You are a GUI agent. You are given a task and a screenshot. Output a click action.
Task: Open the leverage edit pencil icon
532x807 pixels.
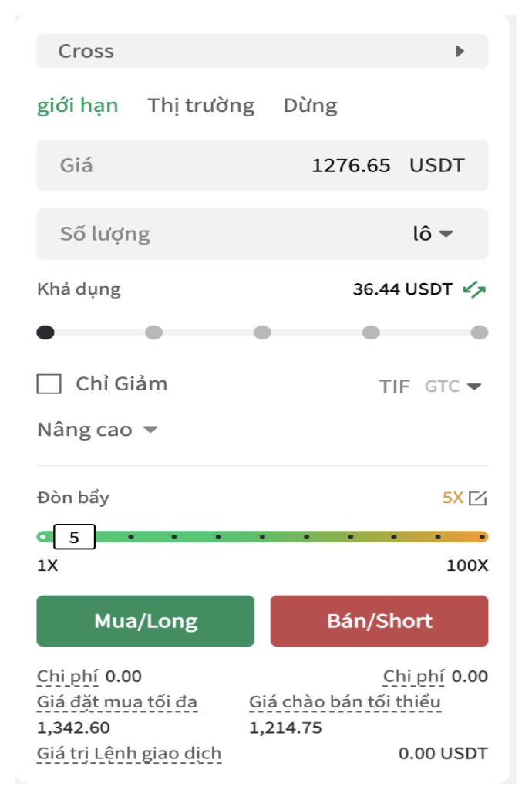(478, 498)
